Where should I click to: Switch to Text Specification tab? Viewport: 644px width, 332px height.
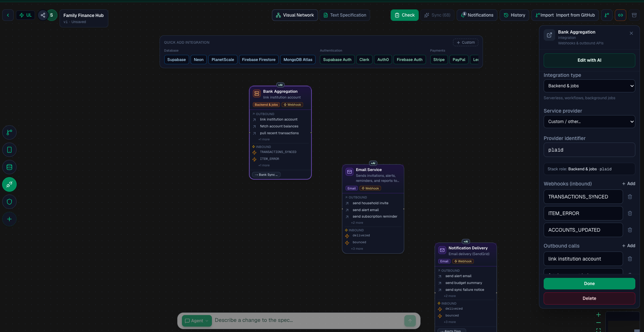pos(345,15)
